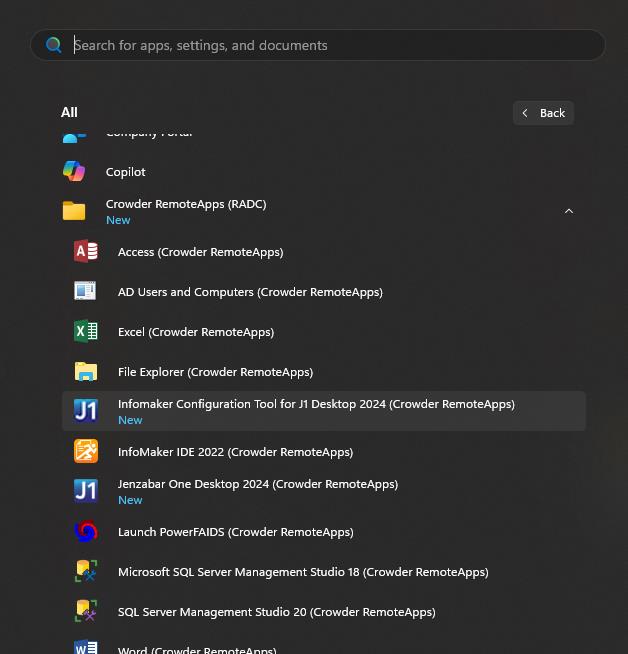The width and height of the screenshot is (628, 654).
Task: Open the Launch PowerFAIDS icon
Action: tap(86, 532)
